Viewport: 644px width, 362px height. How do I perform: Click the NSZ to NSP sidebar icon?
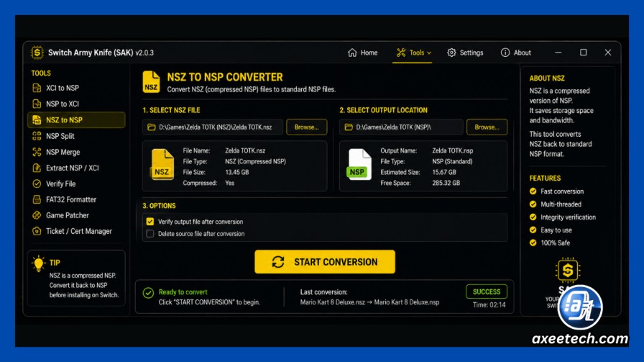(37, 119)
